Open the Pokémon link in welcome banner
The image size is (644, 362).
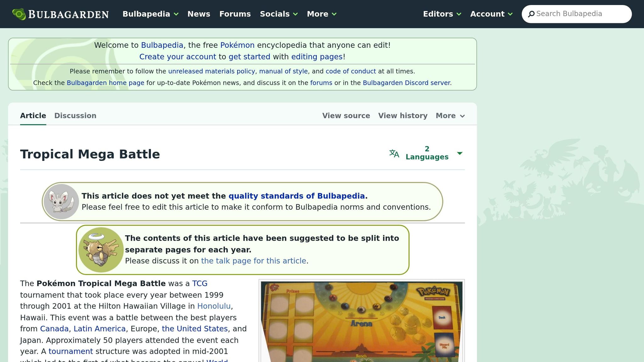pyautogui.click(x=237, y=45)
